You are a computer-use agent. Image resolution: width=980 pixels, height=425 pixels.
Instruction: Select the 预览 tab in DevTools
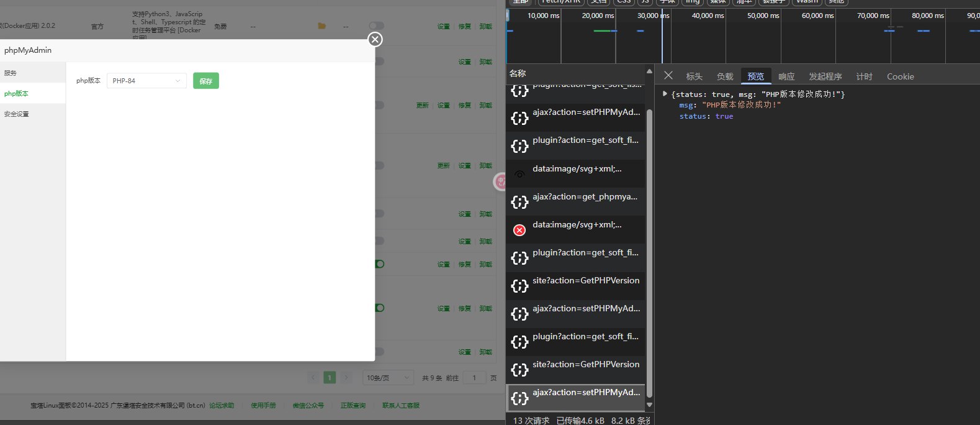[756, 76]
